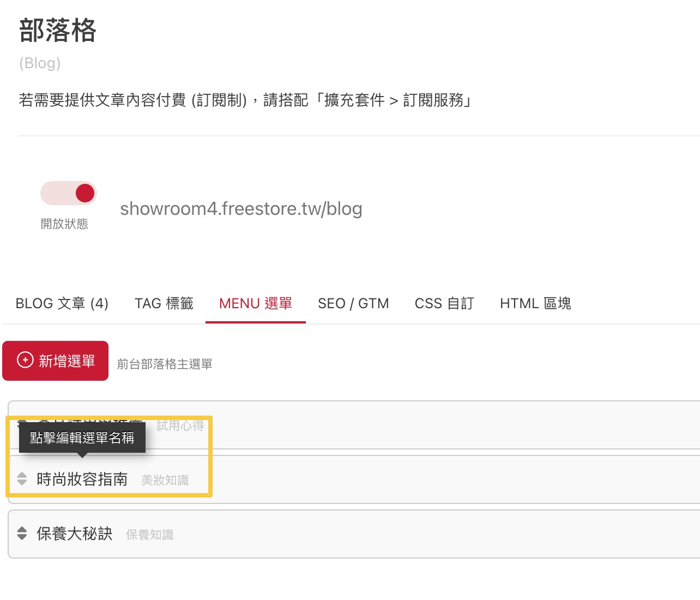
Task: Edit the 保養大秘訣 menu name
Action: coord(74,534)
